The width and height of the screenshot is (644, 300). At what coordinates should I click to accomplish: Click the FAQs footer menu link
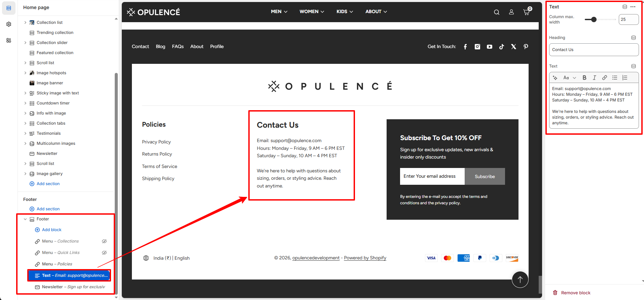pyautogui.click(x=178, y=46)
